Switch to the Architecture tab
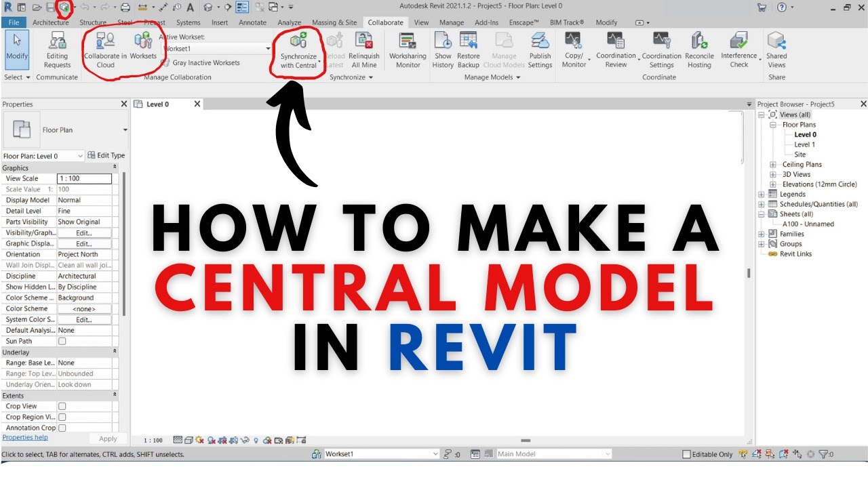Viewport: 868px width, 488px height. click(51, 22)
